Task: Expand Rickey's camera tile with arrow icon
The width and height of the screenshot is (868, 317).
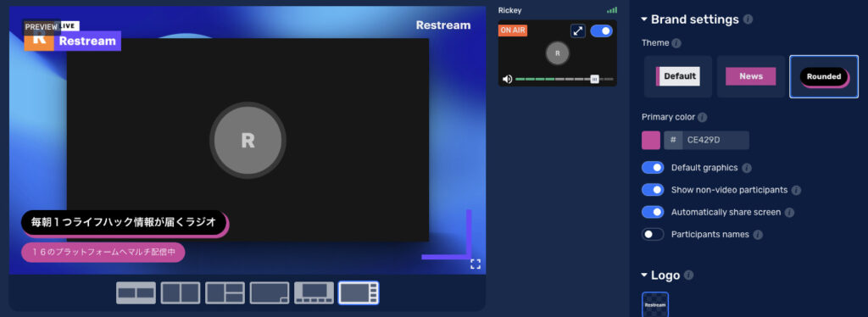Action: pos(578,31)
